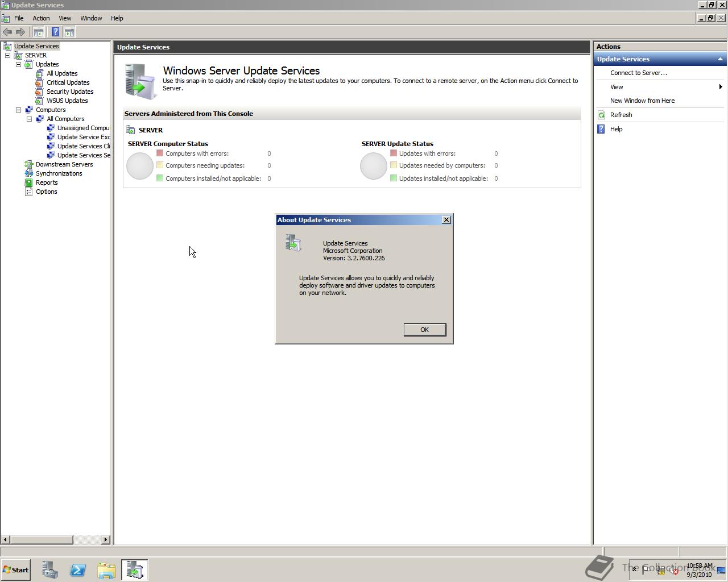Open the network status tray icon

click(x=661, y=571)
